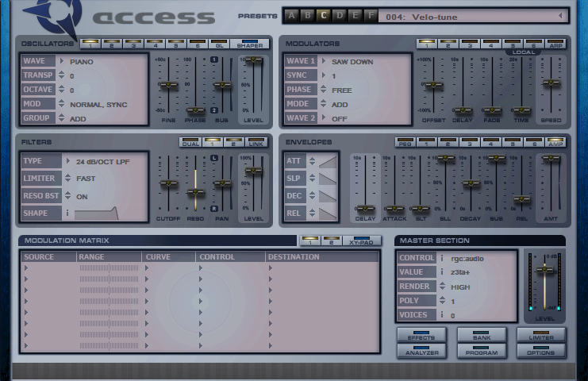Select preset bank A
The width and height of the screenshot is (588, 381).
291,16
